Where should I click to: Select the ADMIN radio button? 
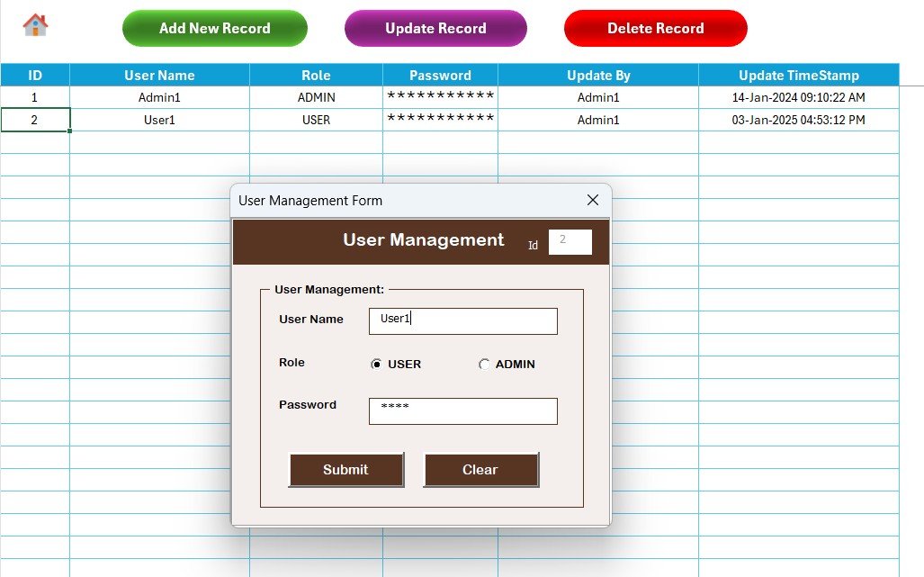[484, 365]
